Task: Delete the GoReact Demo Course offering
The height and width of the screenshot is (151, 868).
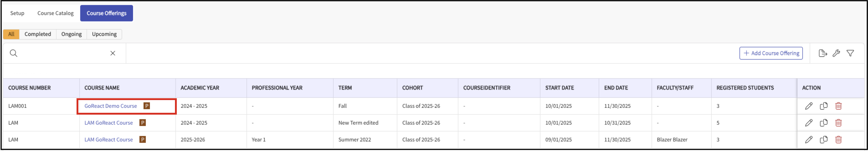Action: (x=838, y=106)
